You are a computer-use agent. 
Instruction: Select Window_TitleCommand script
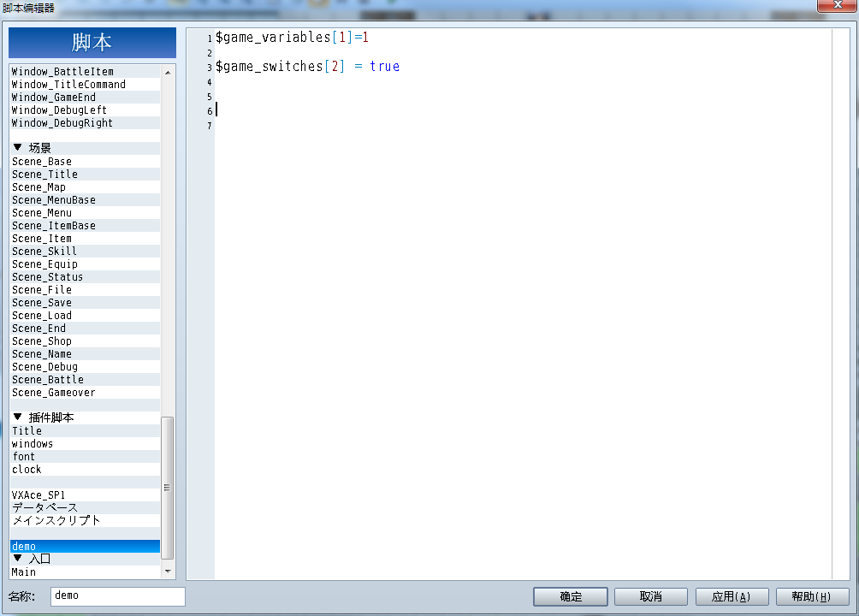click(85, 85)
